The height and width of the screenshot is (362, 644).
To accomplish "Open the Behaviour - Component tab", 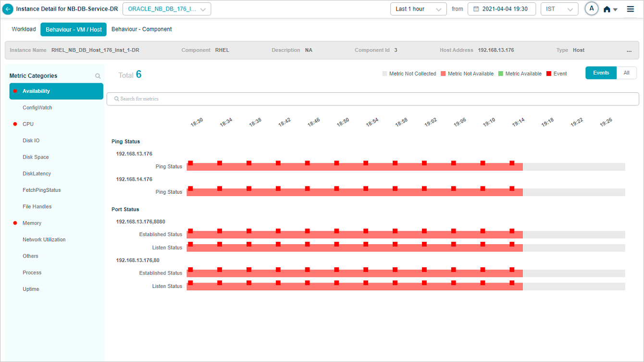I will 141,29.
